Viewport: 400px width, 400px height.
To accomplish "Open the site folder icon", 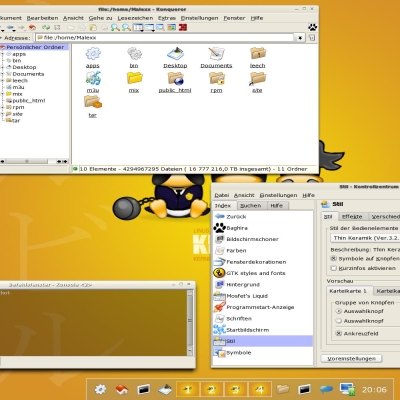I will coord(257,79).
